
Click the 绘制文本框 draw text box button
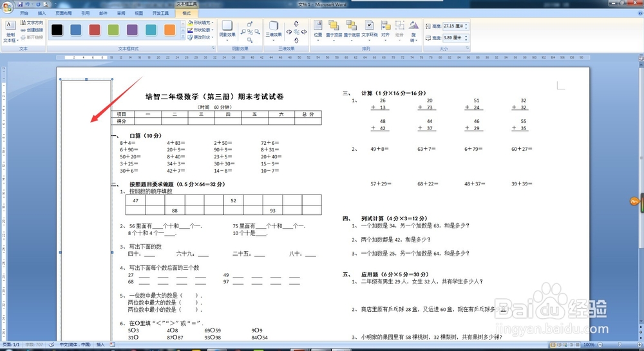pos(10,32)
